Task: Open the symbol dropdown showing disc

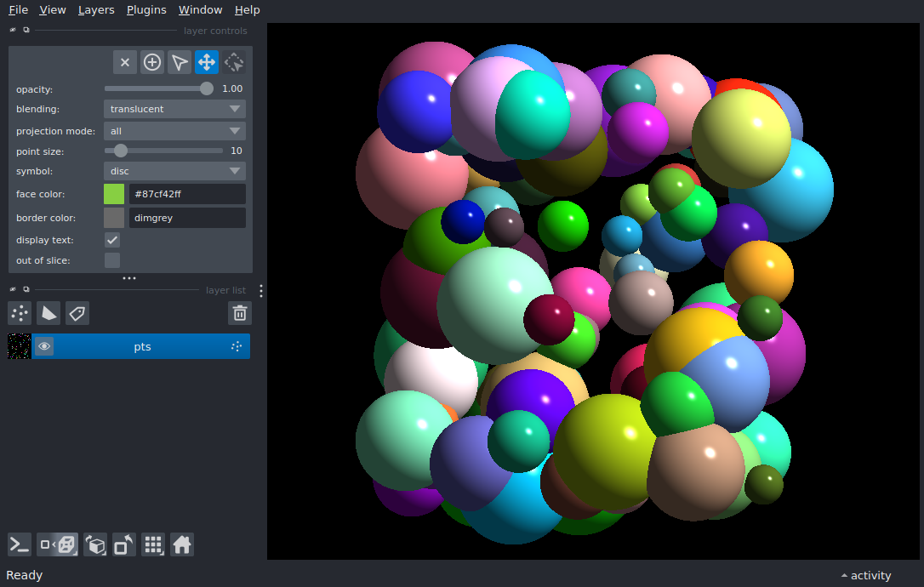Action: click(174, 171)
